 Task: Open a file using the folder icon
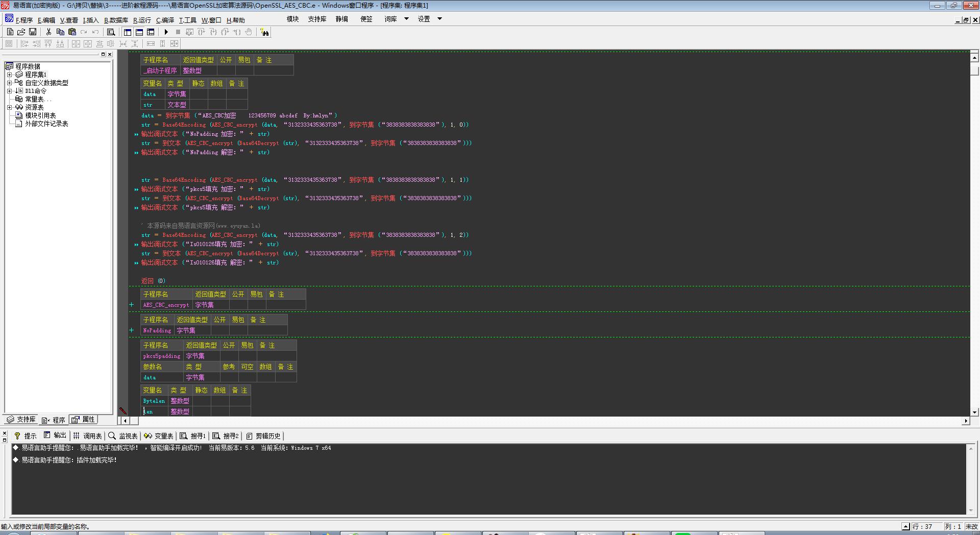[x=21, y=32]
